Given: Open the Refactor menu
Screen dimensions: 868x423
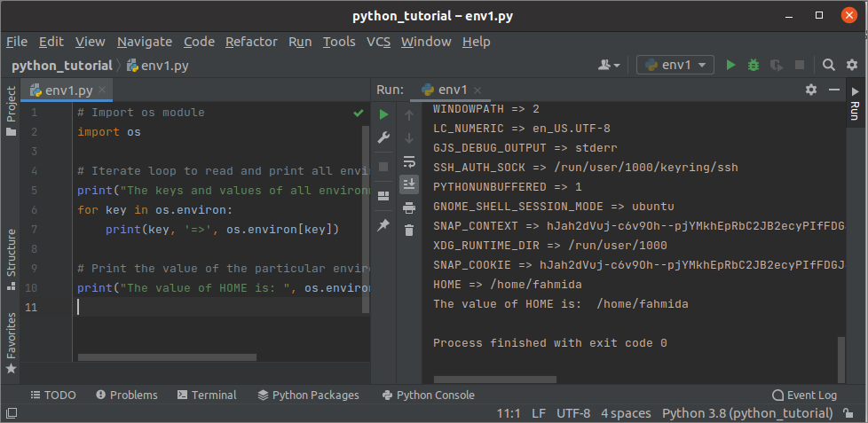Looking at the screenshot, I should (x=251, y=42).
